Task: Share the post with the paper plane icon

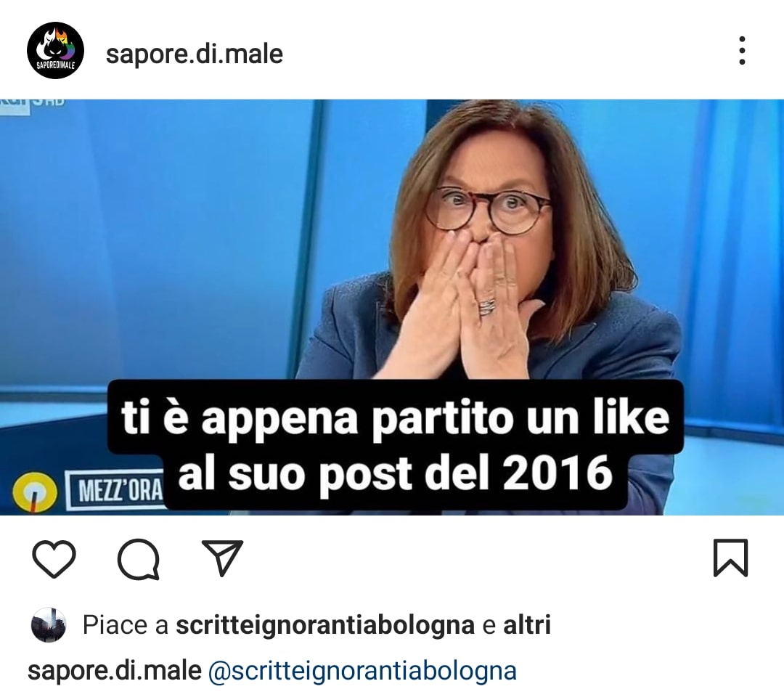Action: point(223,557)
